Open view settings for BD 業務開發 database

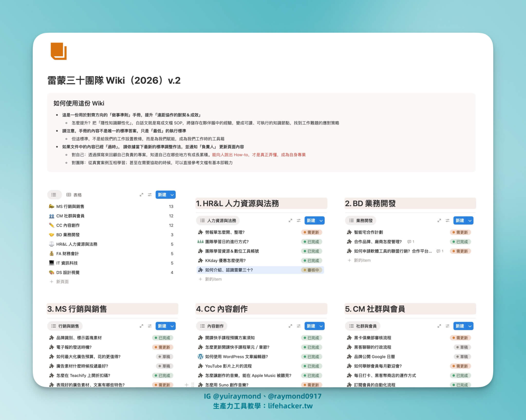[x=447, y=220]
